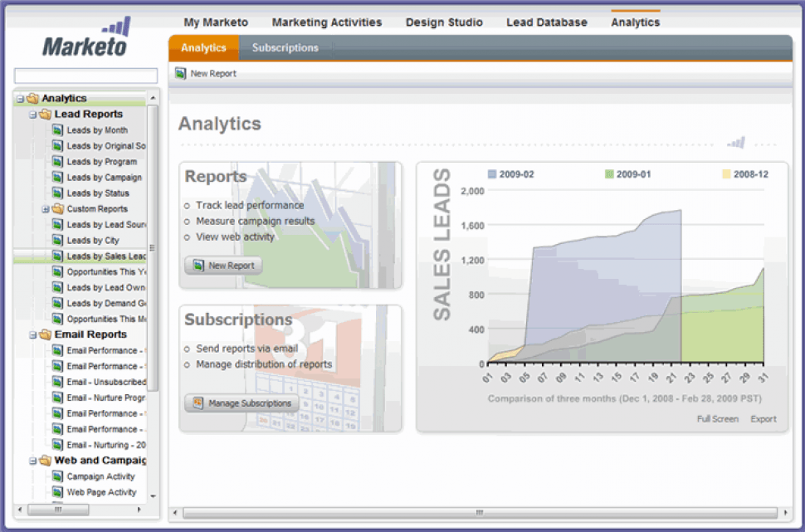Click the Leads by Lead Source report icon
This screenshot has width=805, height=532.
point(57,224)
